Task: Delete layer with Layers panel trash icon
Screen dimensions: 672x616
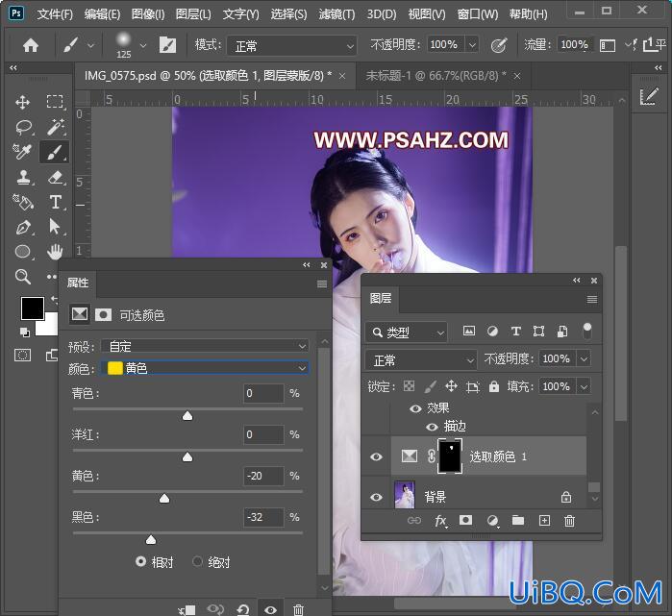Action: (x=569, y=521)
